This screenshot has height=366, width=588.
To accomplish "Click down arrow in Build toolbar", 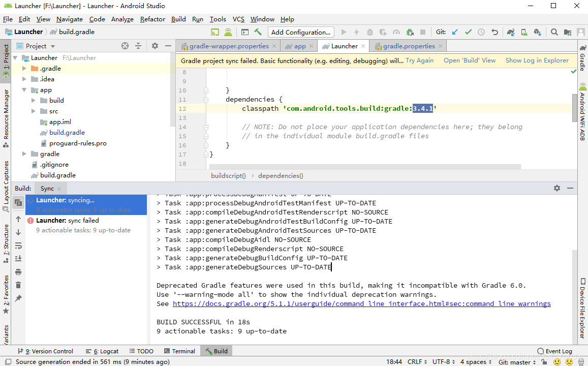I will [18, 232].
